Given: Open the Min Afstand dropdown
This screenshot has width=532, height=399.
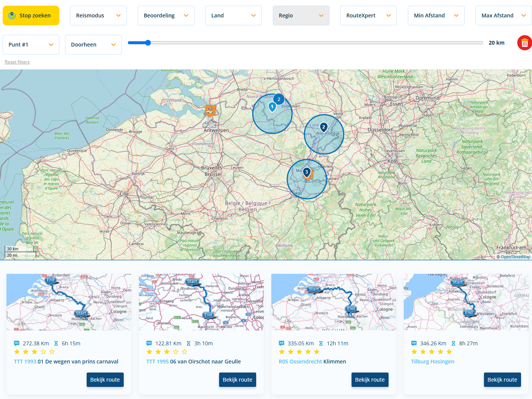Looking at the screenshot, I should [x=436, y=16].
